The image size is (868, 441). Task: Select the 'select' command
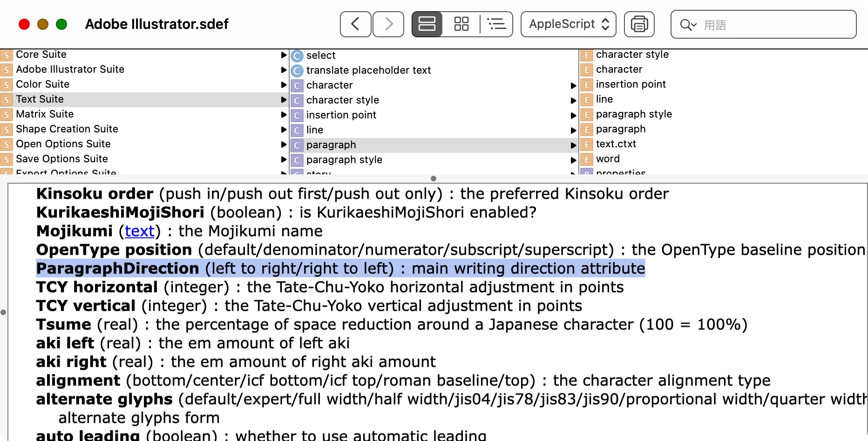[434, 55]
